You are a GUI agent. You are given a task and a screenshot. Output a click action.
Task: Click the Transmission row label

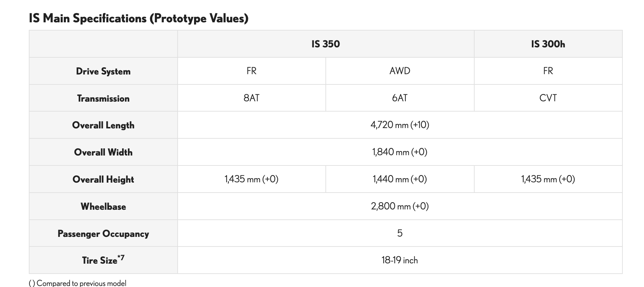click(103, 99)
